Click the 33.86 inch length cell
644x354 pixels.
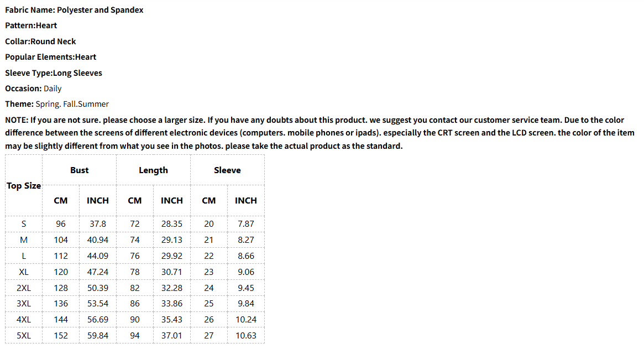[172, 304]
